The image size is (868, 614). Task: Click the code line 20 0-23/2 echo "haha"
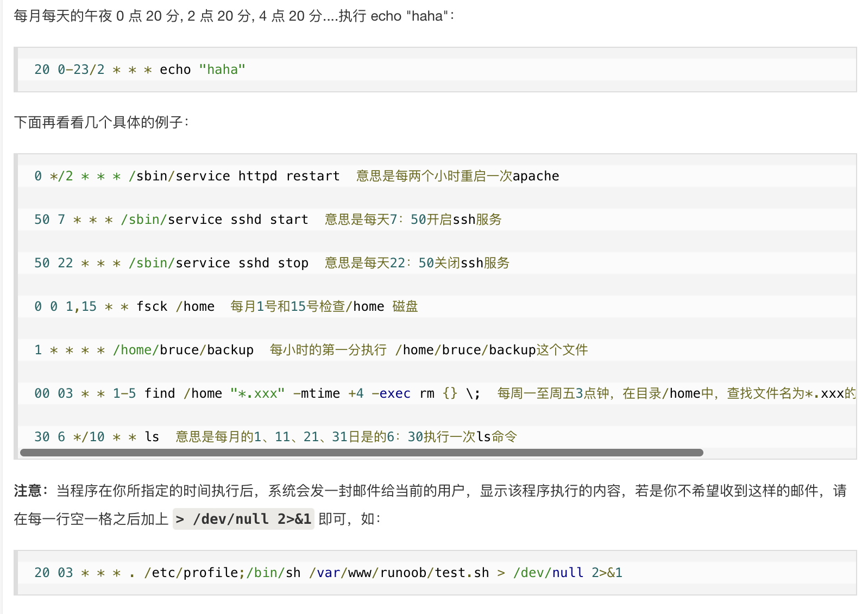point(140,70)
